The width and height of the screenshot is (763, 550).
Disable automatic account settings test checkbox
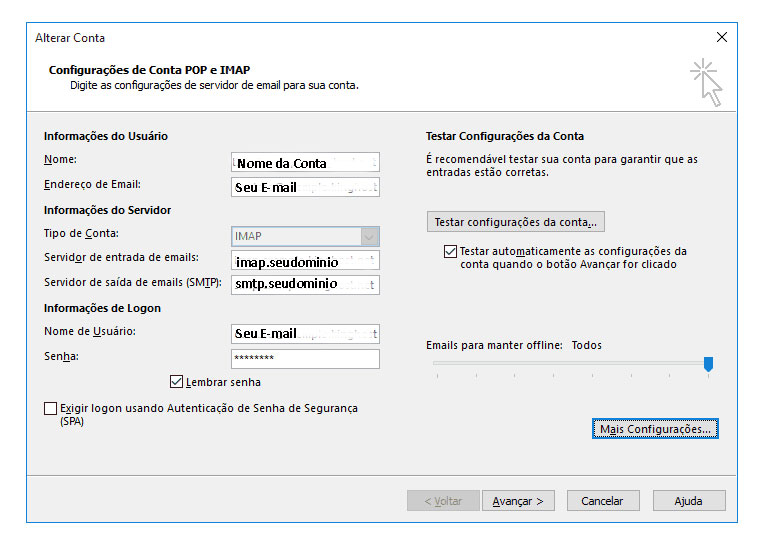point(449,252)
